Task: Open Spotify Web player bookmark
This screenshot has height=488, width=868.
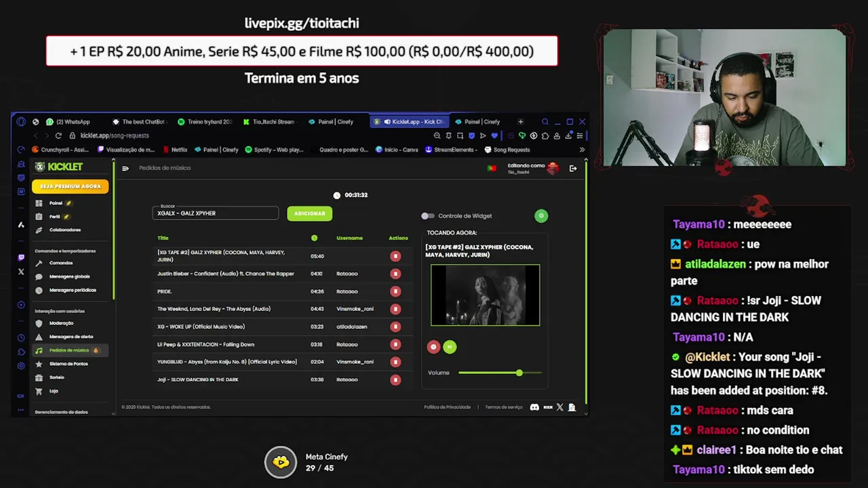Action: coord(274,150)
